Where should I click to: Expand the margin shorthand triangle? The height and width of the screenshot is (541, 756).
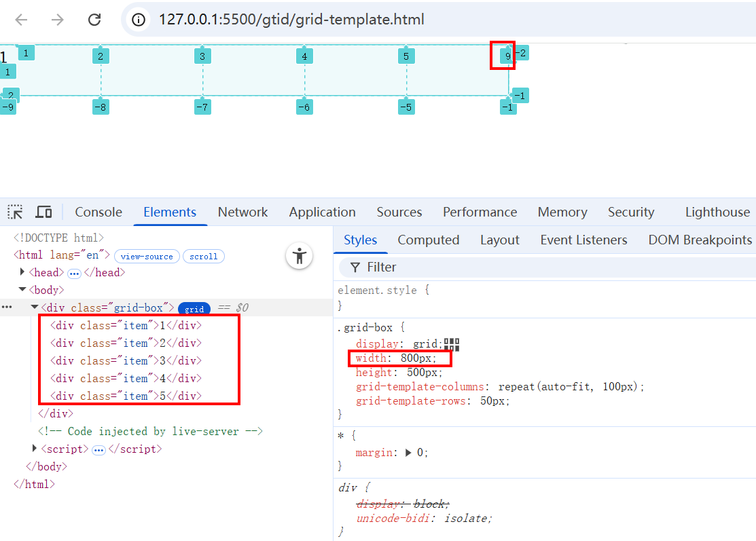pyautogui.click(x=408, y=452)
